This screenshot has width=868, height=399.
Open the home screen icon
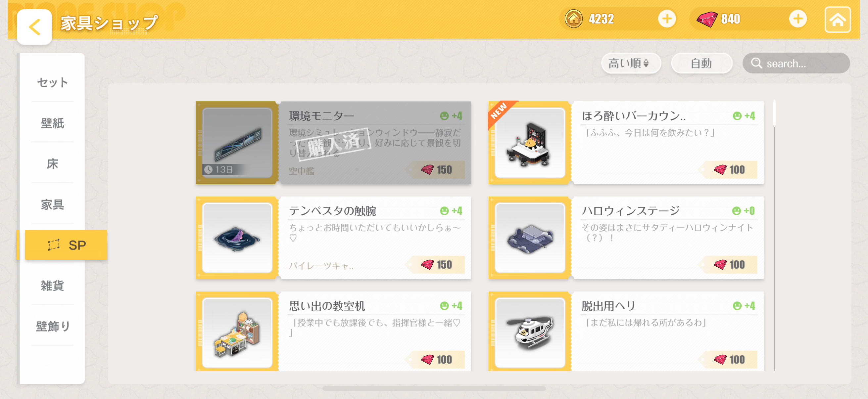837,20
